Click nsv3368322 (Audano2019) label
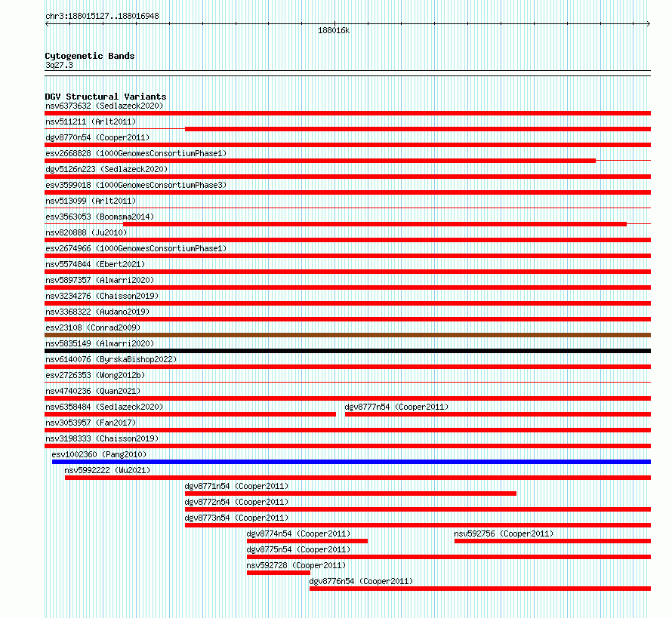 pos(97,312)
